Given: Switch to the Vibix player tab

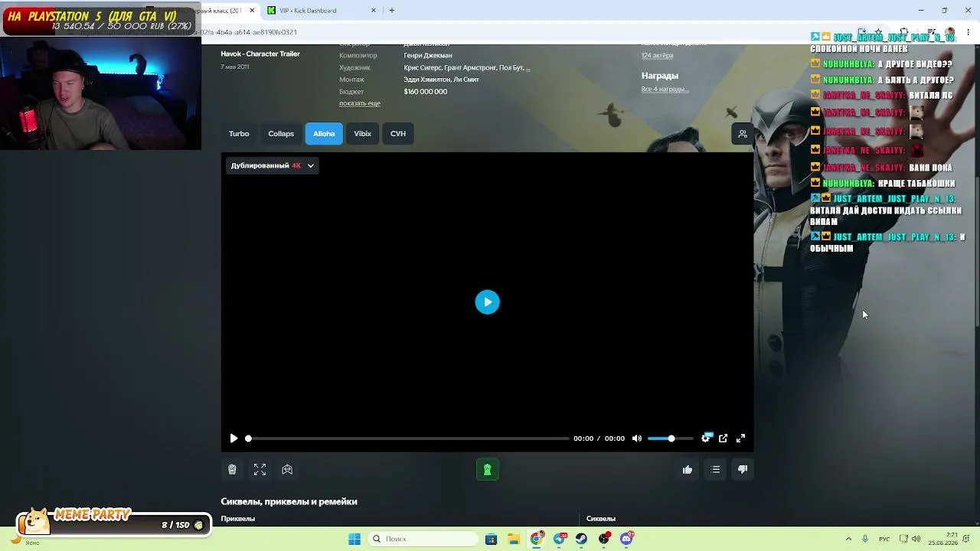Looking at the screenshot, I should (x=363, y=134).
